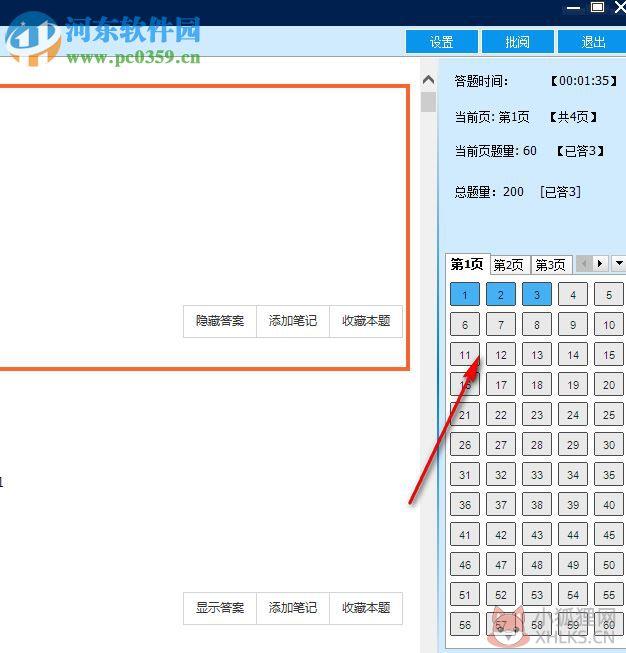The width and height of the screenshot is (626, 653).
Task: Select question 45
Action: pyautogui.click(x=609, y=535)
